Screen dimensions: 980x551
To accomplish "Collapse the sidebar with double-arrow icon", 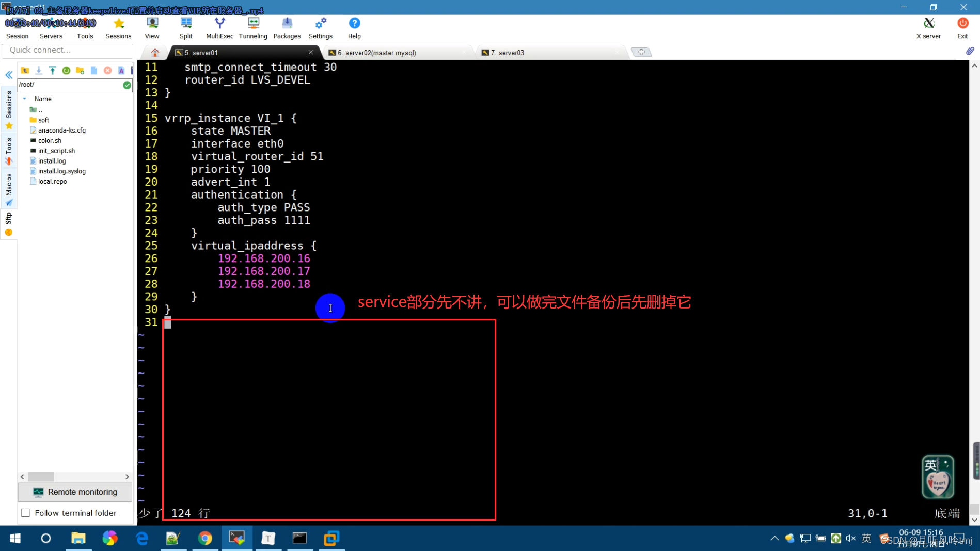I will [9, 75].
